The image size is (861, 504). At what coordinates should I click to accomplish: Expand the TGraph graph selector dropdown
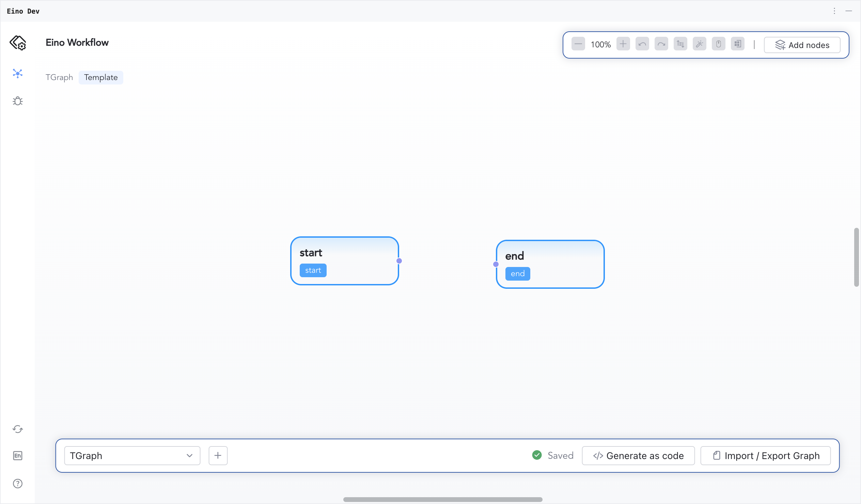point(132,456)
